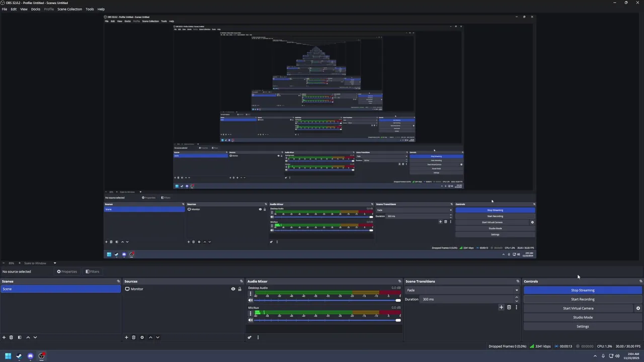This screenshot has width=644, height=362.
Task: Add a new scene with plus icon
Action: click(4, 337)
